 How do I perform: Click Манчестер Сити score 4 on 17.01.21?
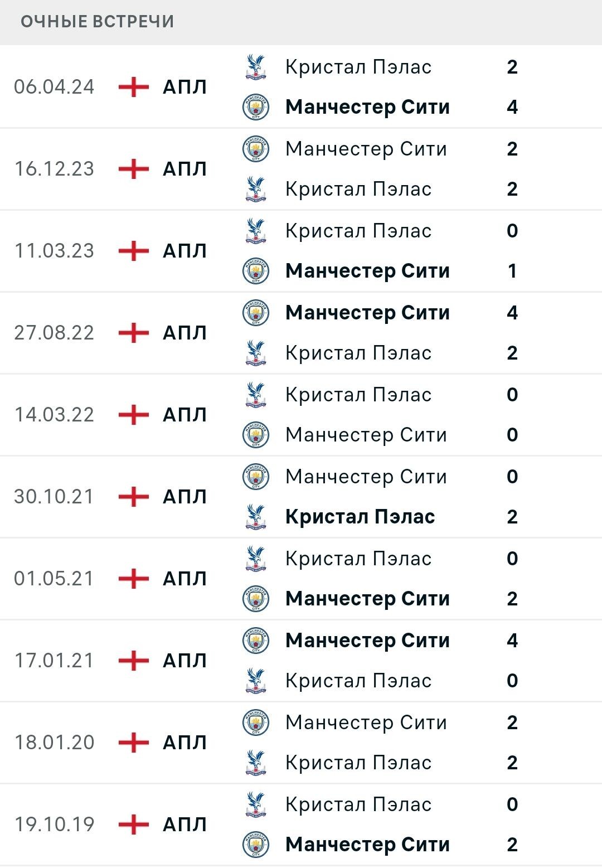pyautogui.click(x=512, y=641)
